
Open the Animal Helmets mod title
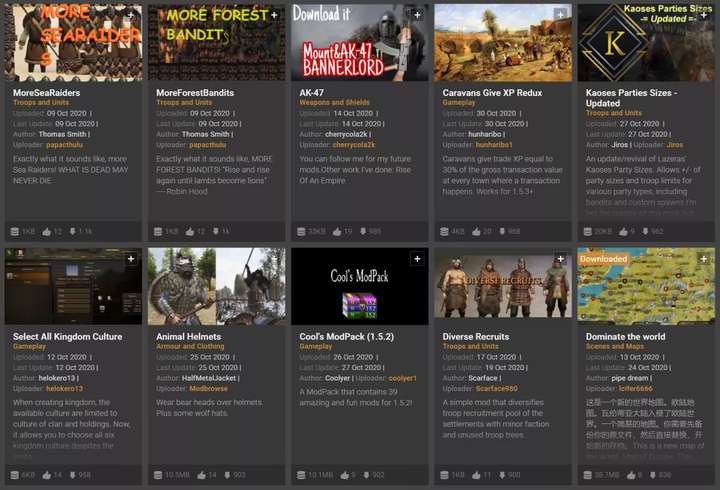[x=189, y=337]
